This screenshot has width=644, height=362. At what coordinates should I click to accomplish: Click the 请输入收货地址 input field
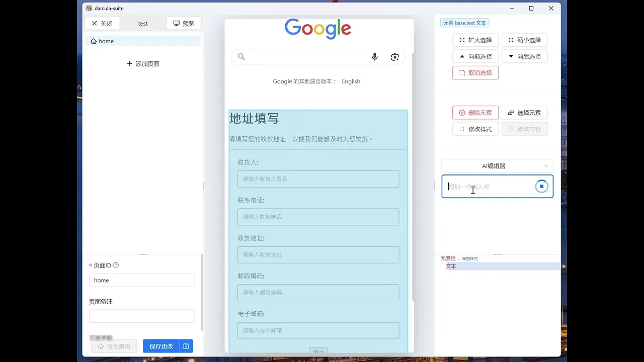coord(318,255)
